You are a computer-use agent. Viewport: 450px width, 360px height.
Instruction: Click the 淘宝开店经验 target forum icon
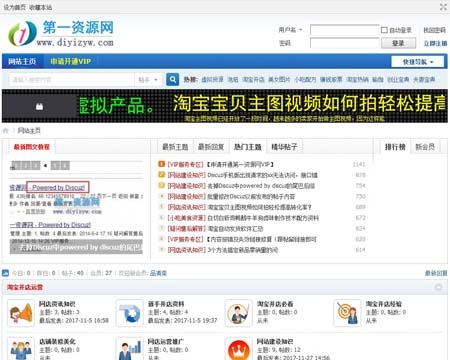pyautogui.click(x=347, y=313)
